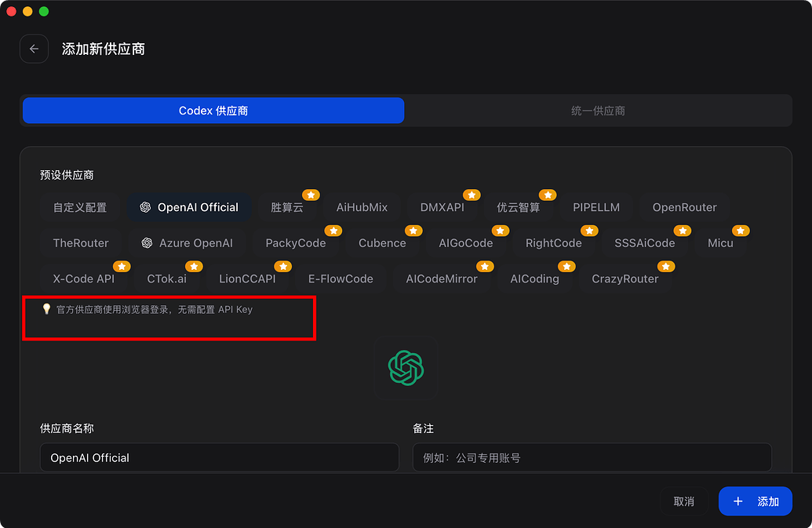The image size is (812, 528).
Task: Select the TheRouter preset
Action: coord(81,242)
